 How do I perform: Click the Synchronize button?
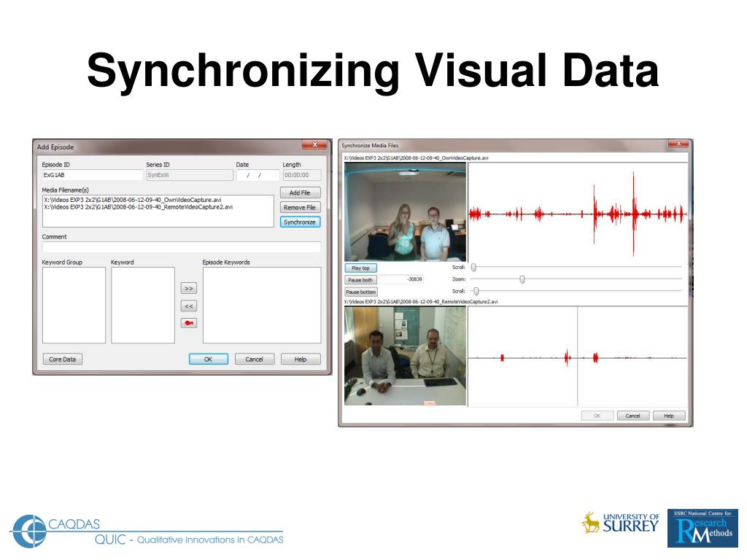[x=300, y=222]
